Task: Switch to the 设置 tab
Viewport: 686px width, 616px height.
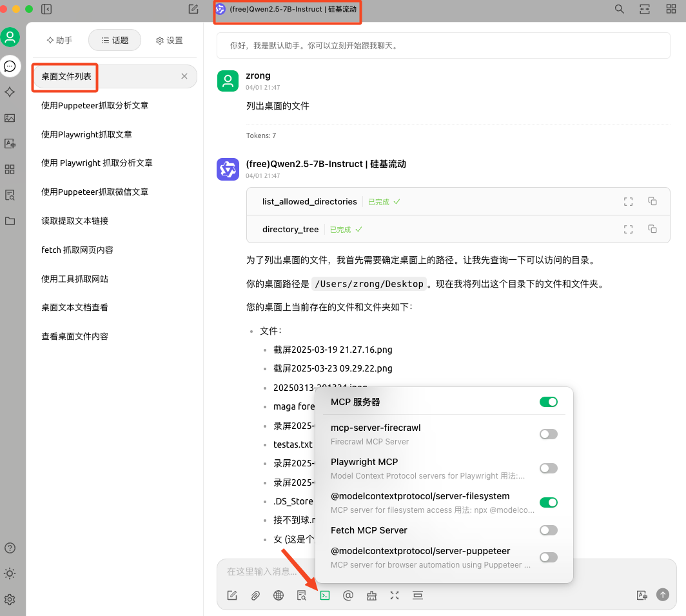Action: click(170, 40)
